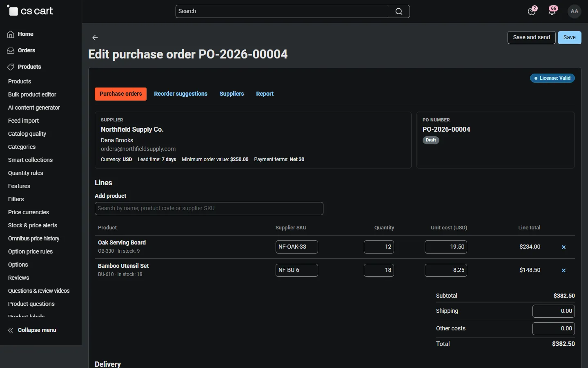The width and height of the screenshot is (588, 368).
Task: Click the License: Valid badge
Action: [x=552, y=78]
